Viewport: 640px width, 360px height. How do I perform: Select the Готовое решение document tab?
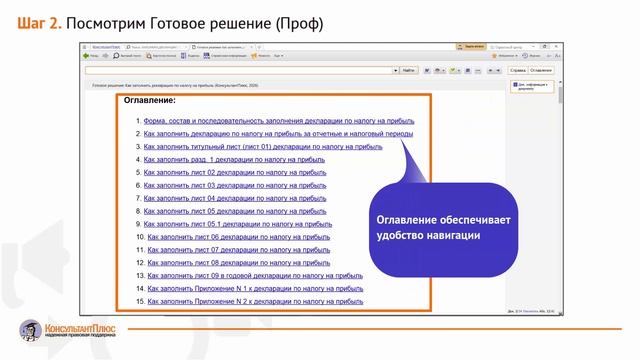pyautogui.click(x=221, y=47)
